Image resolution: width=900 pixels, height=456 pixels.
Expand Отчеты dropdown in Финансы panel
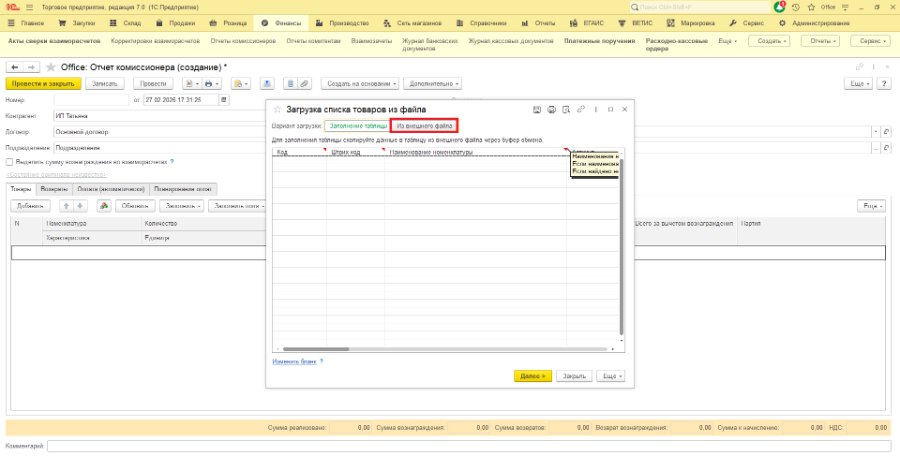pyautogui.click(x=820, y=41)
